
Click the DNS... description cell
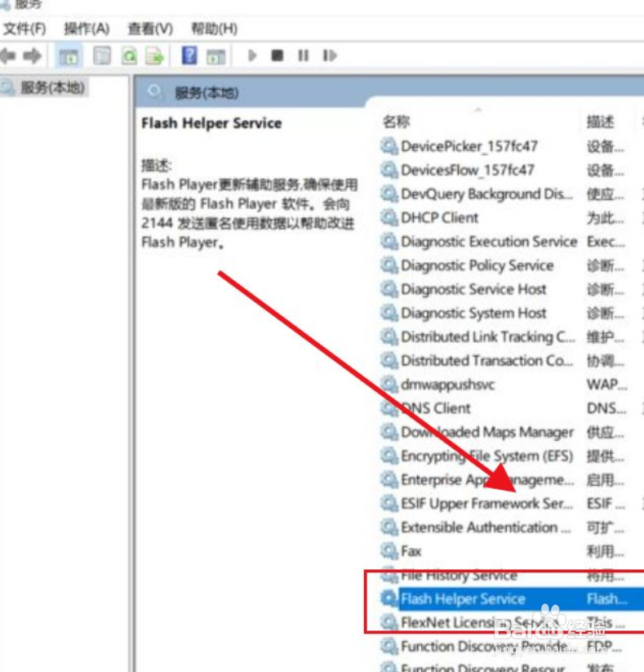pos(606,408)
